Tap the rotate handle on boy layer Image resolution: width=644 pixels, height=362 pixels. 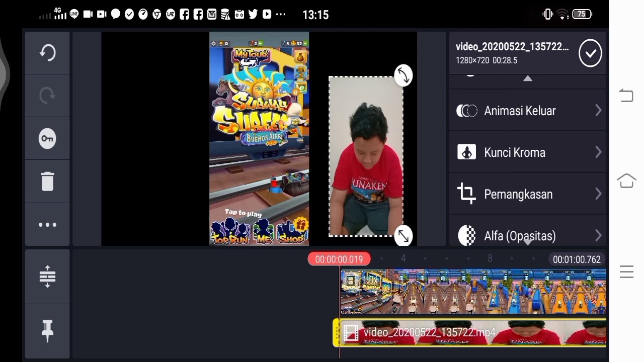click(x=403, y=75)
